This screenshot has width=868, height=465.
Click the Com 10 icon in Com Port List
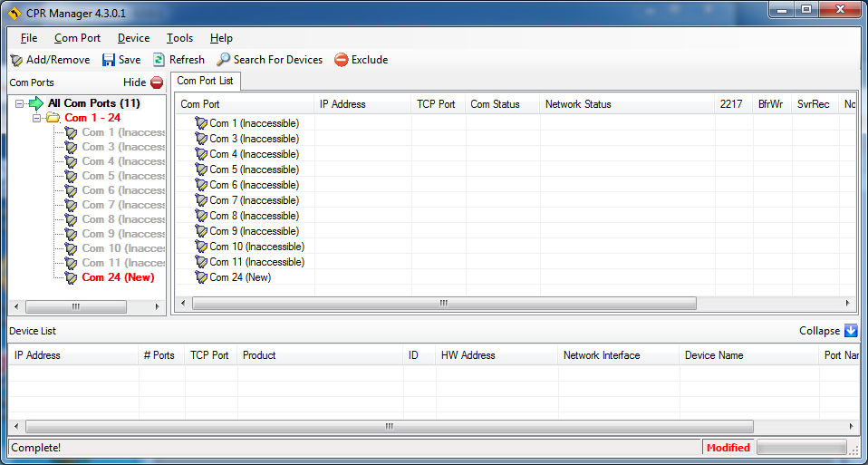[201, 247]
